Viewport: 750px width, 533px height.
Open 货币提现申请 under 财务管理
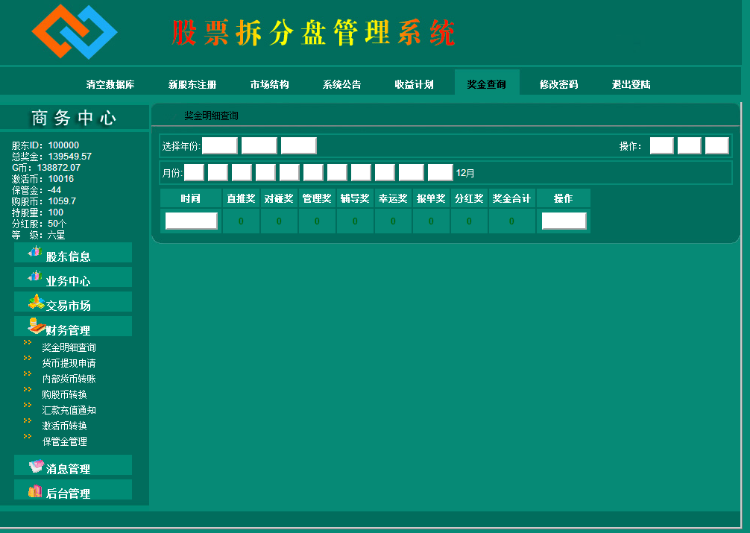click(x=69, y=364)
